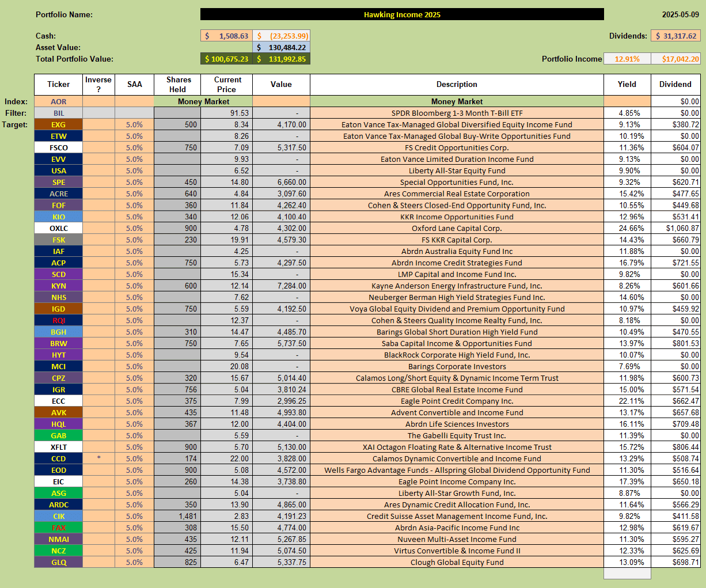Select portfolio income percentage 12.91%
Screen dimensions: 706x588
[627, 59]
